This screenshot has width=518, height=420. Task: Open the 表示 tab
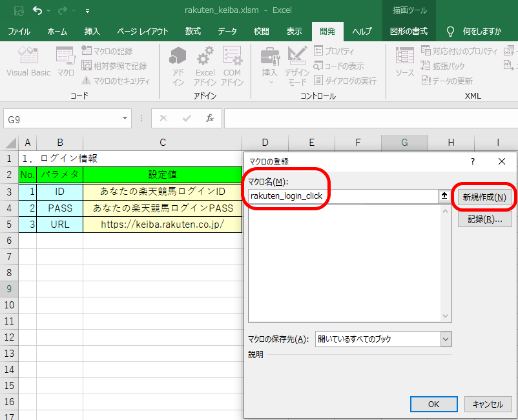click(x=295, y=32)
